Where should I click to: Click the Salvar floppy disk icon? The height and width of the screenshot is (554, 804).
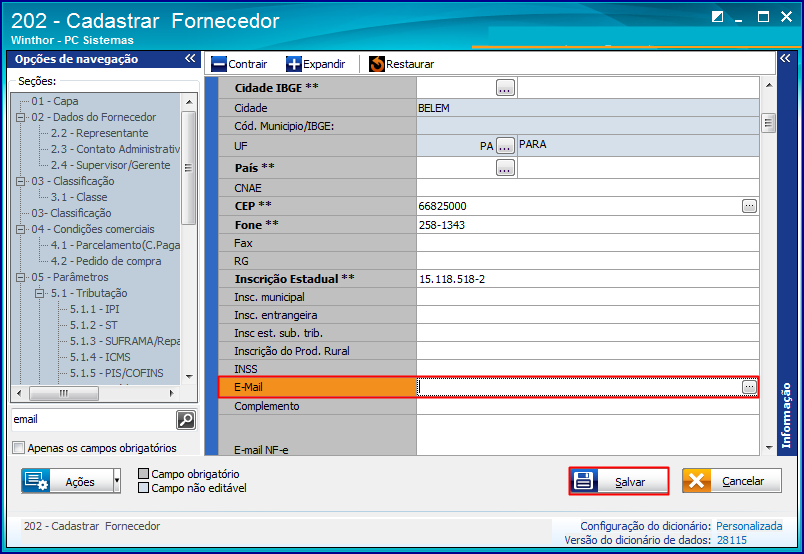click(x=584, y=481)
